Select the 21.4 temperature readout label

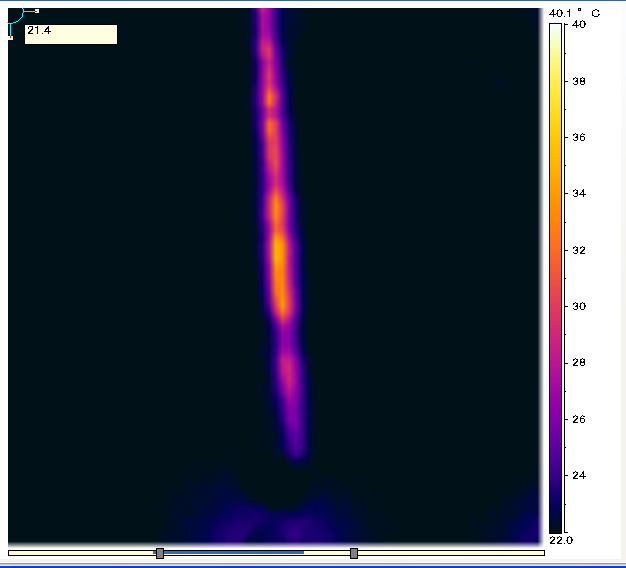[x=70, y=34]
